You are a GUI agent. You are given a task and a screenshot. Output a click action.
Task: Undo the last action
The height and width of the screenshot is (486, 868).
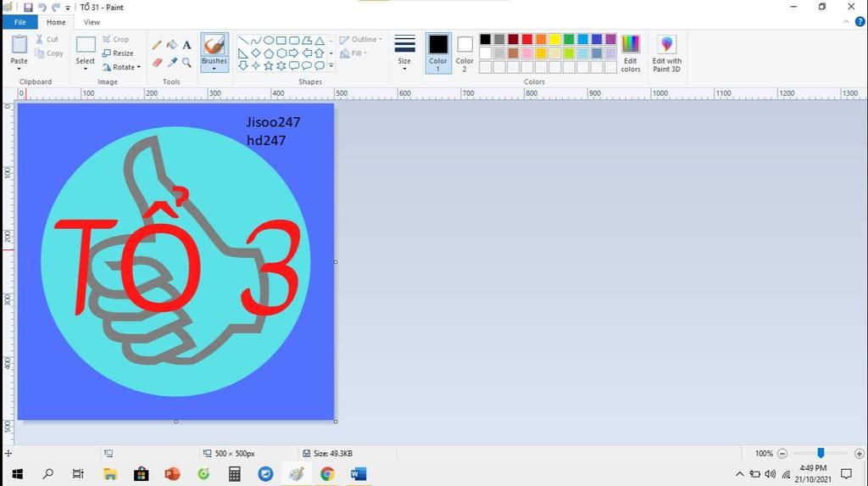pyautogui.click(x=42, y=7)
